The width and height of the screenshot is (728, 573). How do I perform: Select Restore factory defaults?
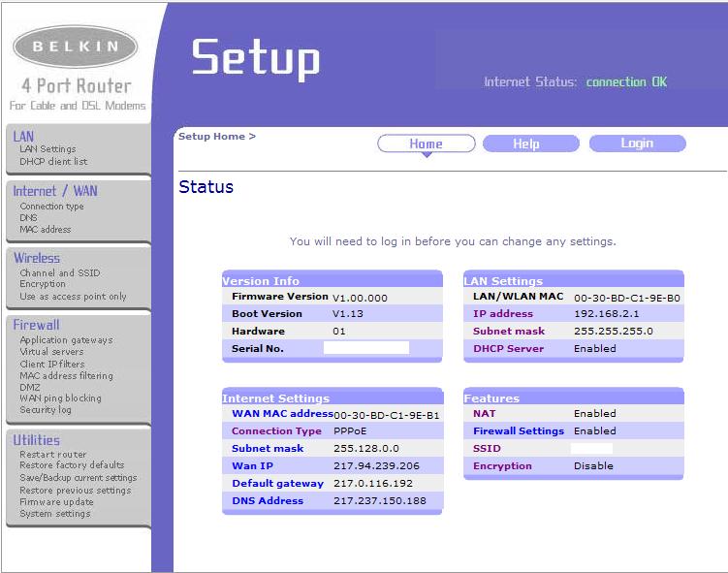point(72,464)
